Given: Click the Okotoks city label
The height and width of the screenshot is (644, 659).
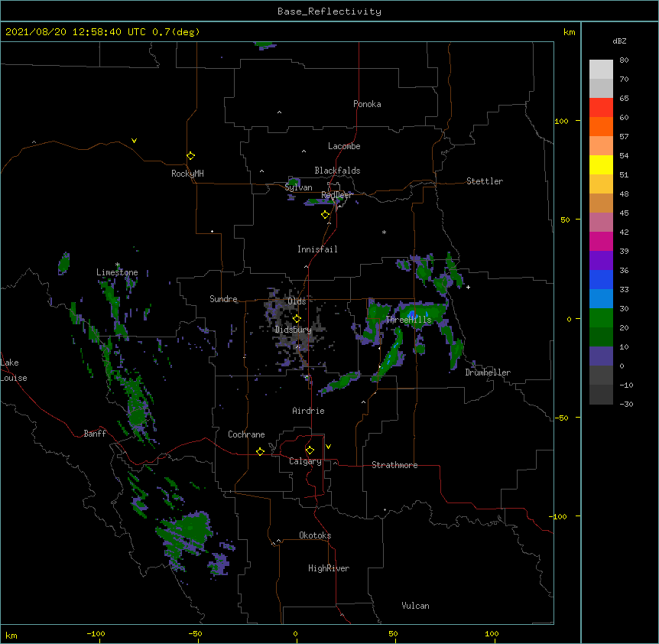Looking at the screenshot, I should [x=315, y=535].
